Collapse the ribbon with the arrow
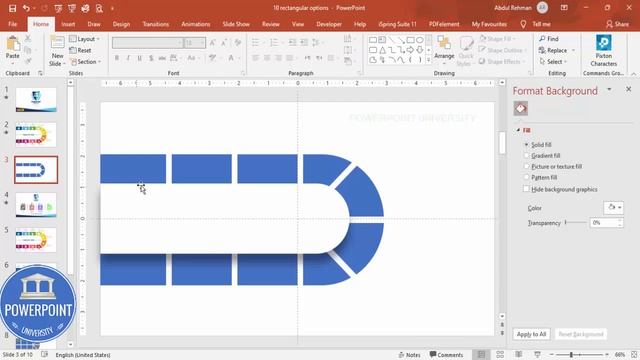Viewport: 640px width, 360px height. tap(634, 74)
